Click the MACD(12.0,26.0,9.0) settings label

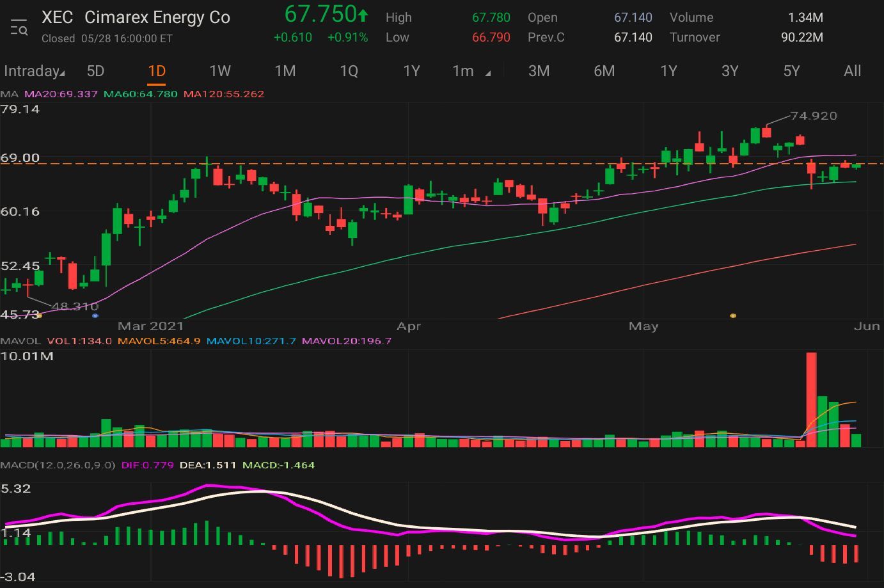pos(58,465)
